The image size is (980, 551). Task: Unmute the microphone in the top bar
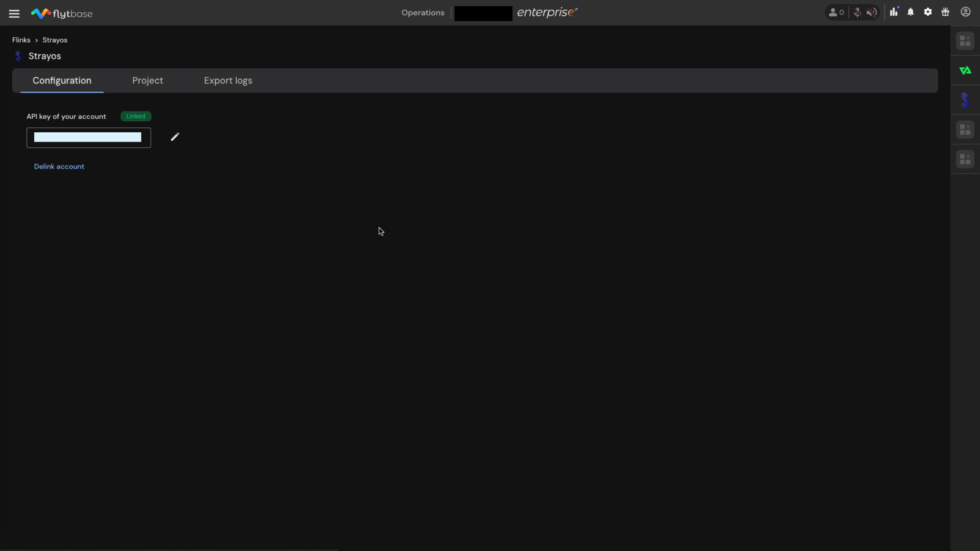coord(857,12)
